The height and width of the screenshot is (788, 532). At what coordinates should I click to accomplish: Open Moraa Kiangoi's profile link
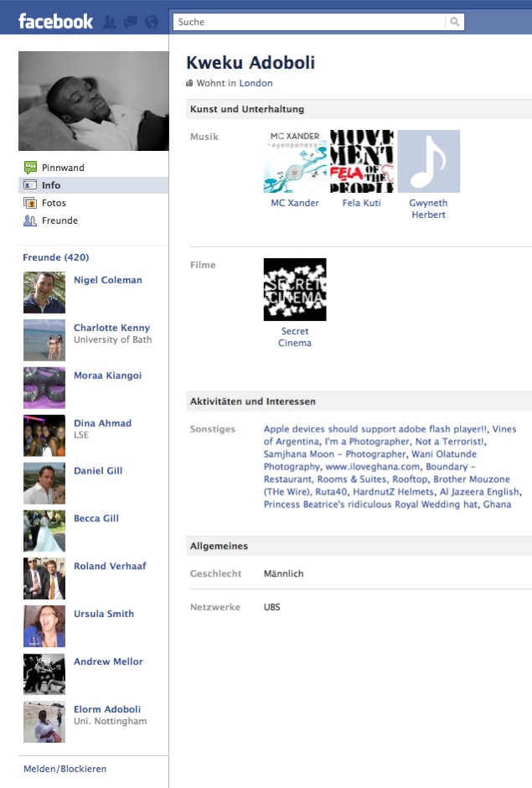pos(107,376)
